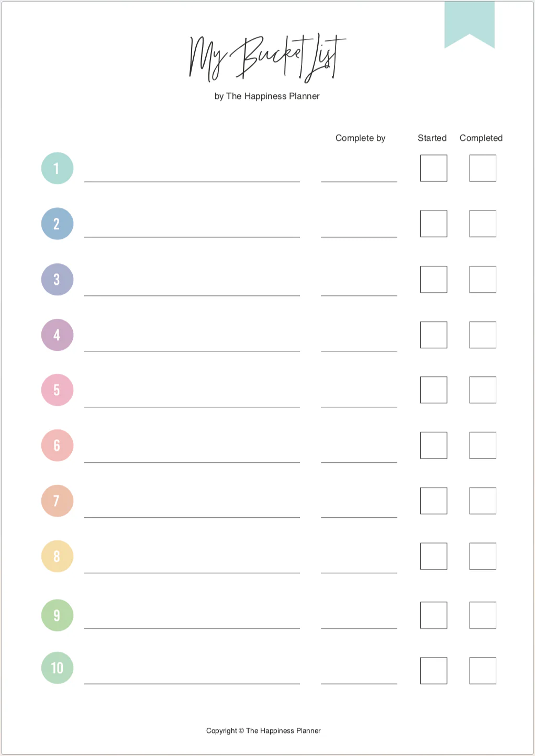The height and width of the screenshot is (756, 535).
Task: Check the Started box for item 1
Action: 433,168
